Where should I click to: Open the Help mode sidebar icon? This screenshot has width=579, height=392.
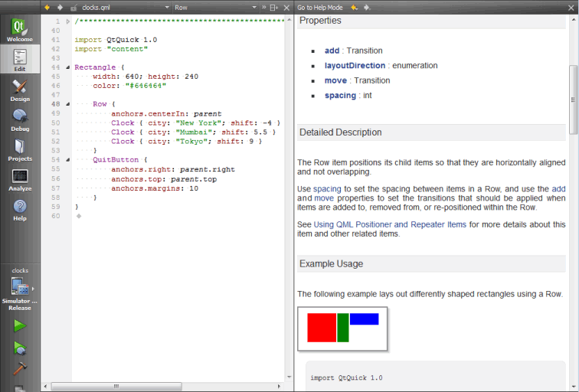pyautogui.click(x=19, y=209)
